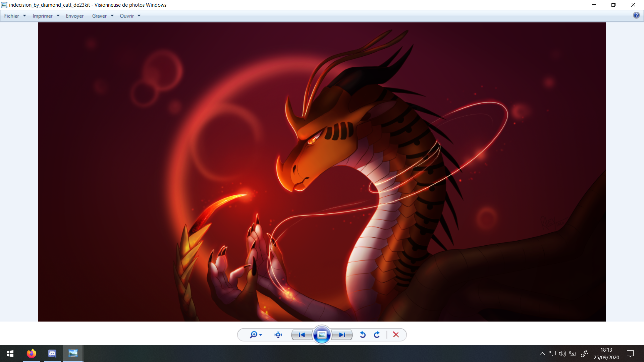The height and width of the screenshot is (362, 644).
Task: Open the zoom magnifier control
Action: 254,335
